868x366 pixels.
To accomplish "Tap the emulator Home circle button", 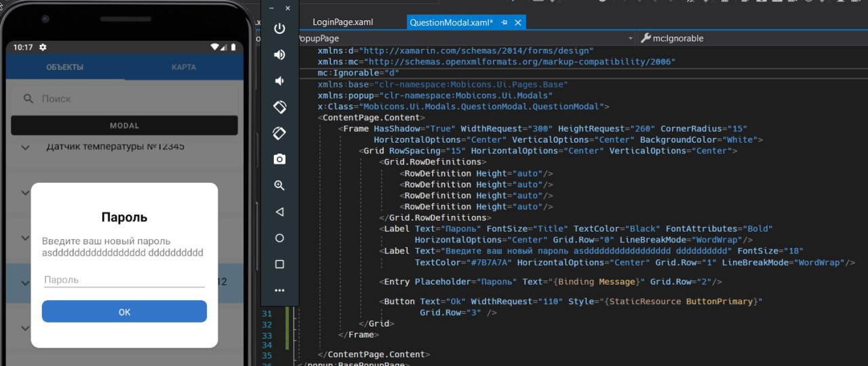I will pos(279,238).
